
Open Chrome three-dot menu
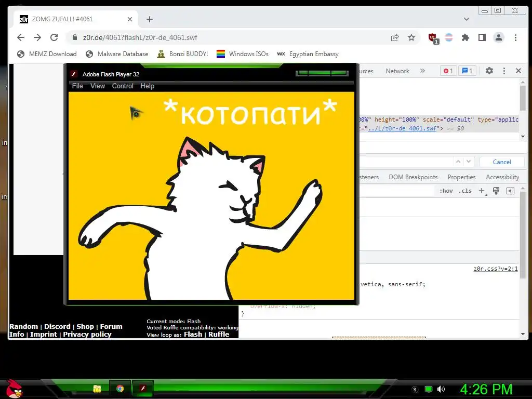(515, 37)
